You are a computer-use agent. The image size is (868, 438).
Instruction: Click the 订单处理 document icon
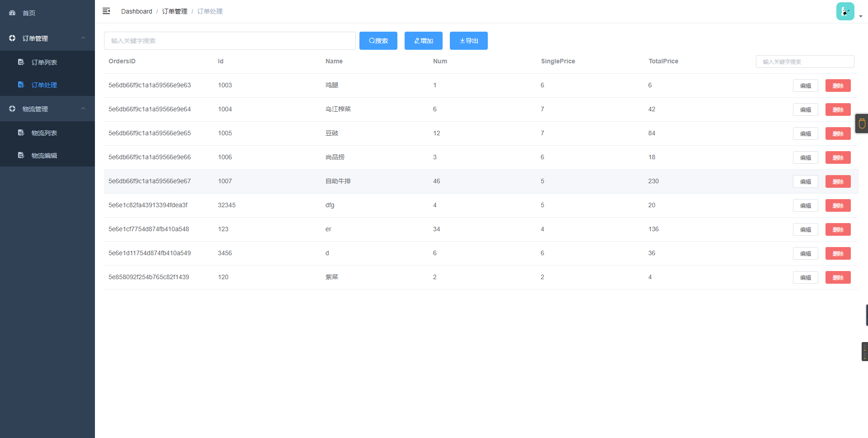pos(21,85)
